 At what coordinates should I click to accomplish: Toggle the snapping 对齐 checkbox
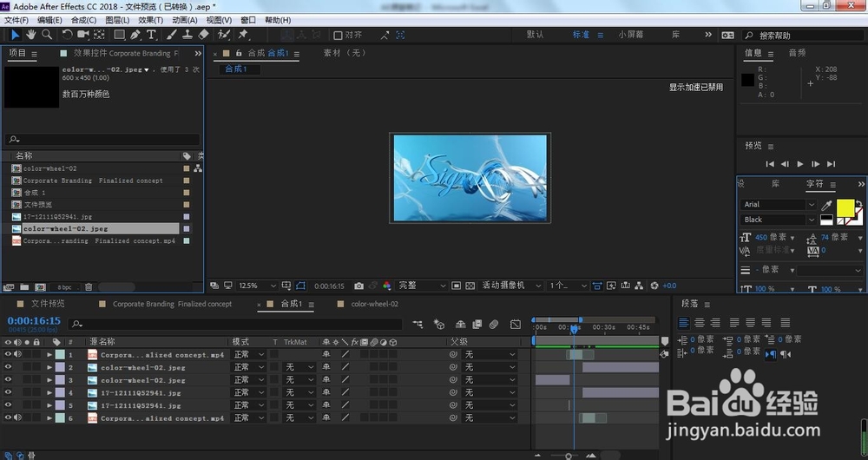coord(338,36)
